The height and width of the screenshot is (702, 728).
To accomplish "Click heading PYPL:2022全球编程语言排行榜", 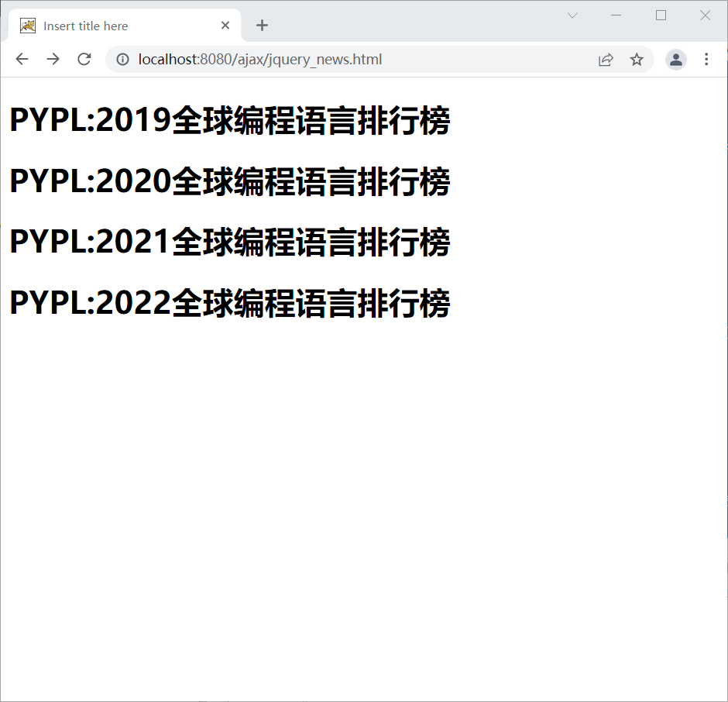I will [230, 303].
